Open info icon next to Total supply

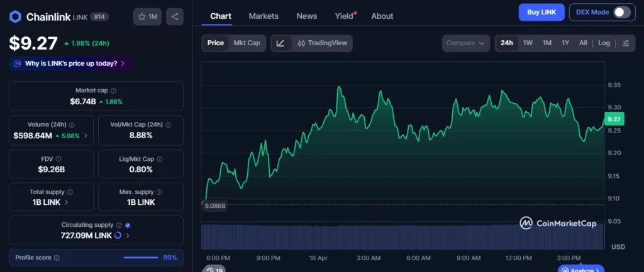coord(70,192)
